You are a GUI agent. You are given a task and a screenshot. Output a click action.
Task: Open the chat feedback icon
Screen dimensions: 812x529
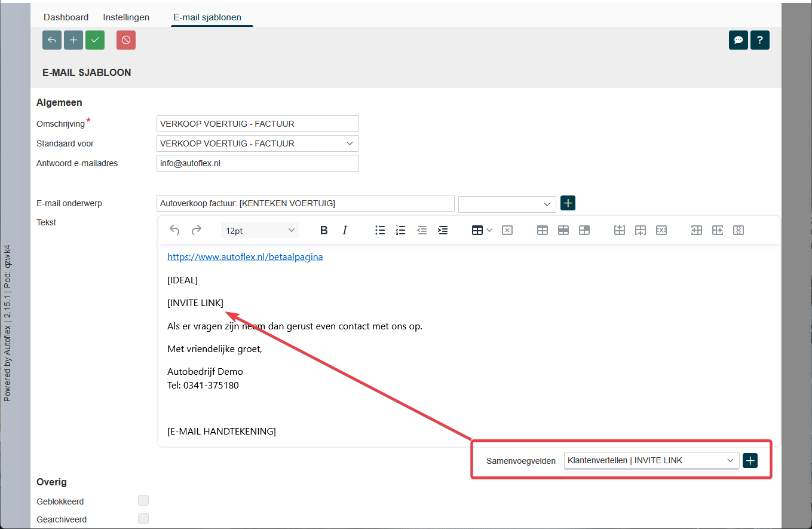tap(739, 40)
